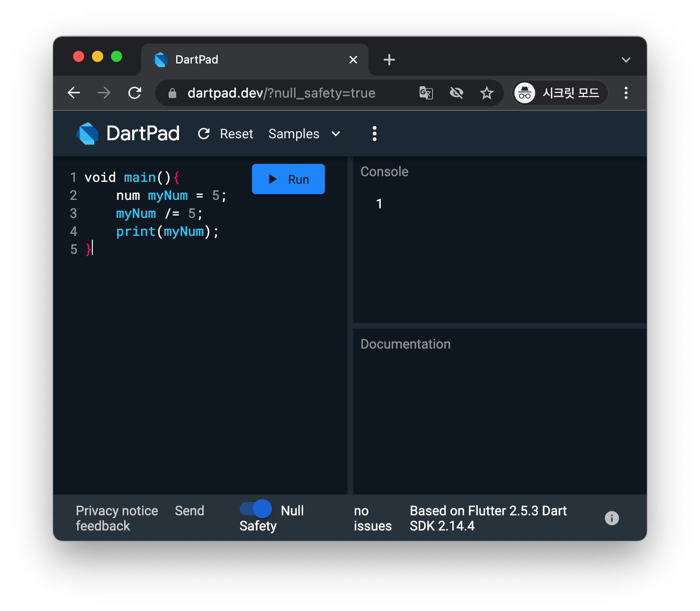The image size is (700, 611).
Task: Click the Dart favicon on the tab
Action: (161, 60)
